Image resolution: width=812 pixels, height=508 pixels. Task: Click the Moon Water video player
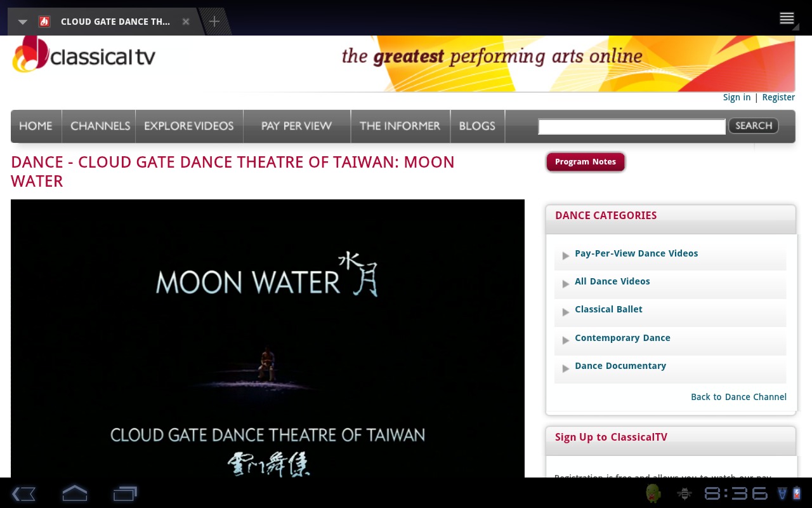tap(268, 338)
